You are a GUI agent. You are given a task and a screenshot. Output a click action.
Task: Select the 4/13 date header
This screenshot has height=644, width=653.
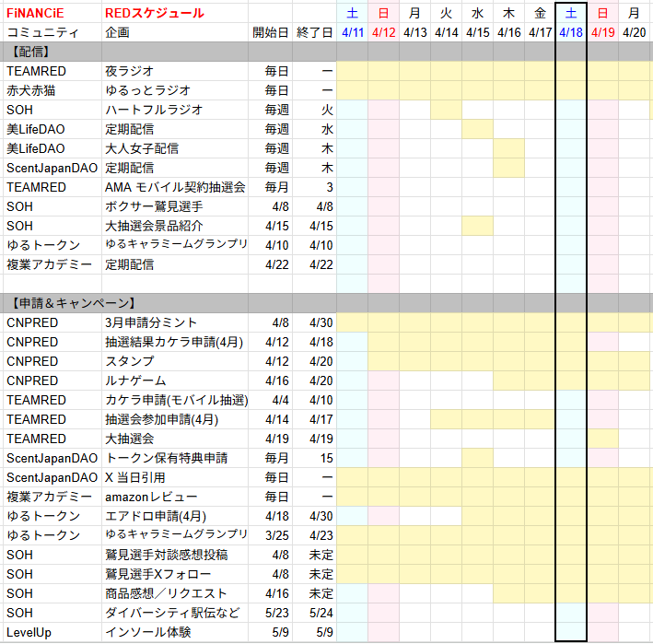[414, 32]
